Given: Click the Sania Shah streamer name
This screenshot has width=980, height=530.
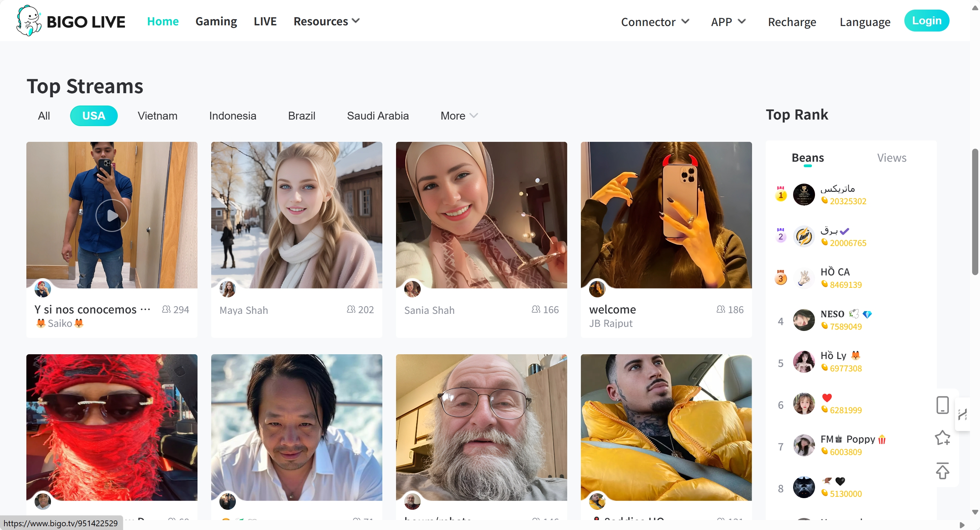Looking at the screenshot, I should 430,310.
